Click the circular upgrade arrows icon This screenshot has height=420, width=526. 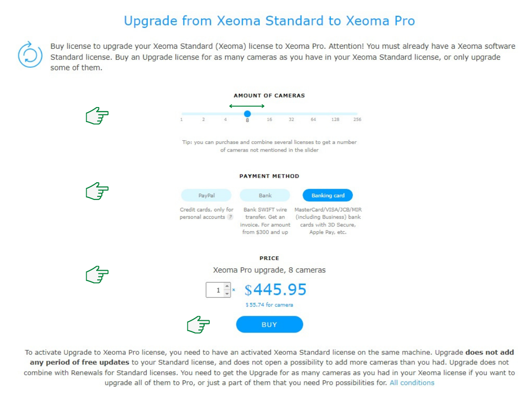click(x=29, y=53)
